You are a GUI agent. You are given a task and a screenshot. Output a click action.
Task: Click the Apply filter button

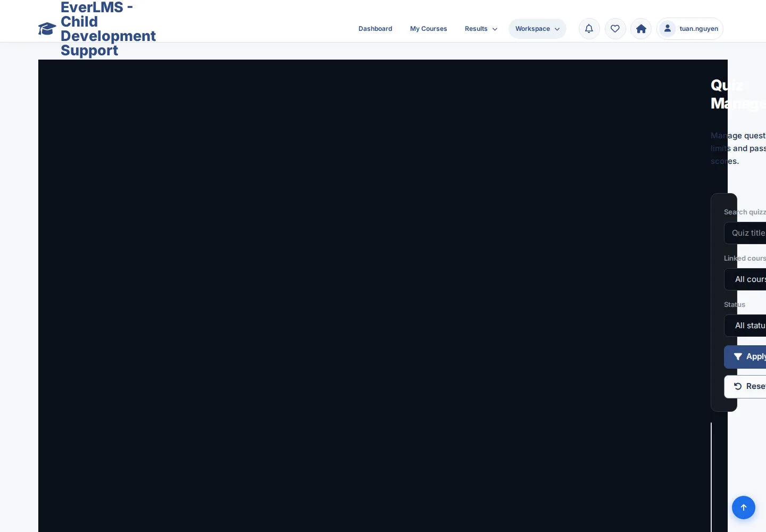pos(745,357)
